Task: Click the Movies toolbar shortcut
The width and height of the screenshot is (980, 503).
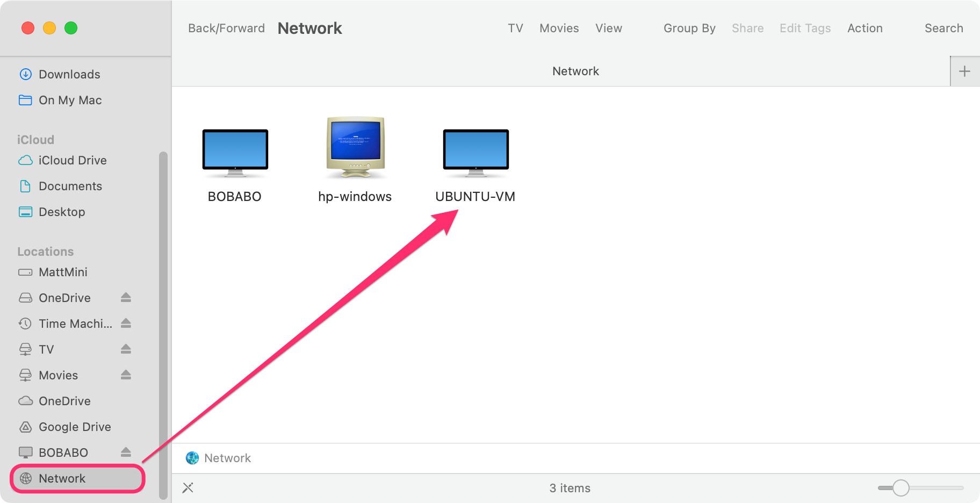Action: 559,28
